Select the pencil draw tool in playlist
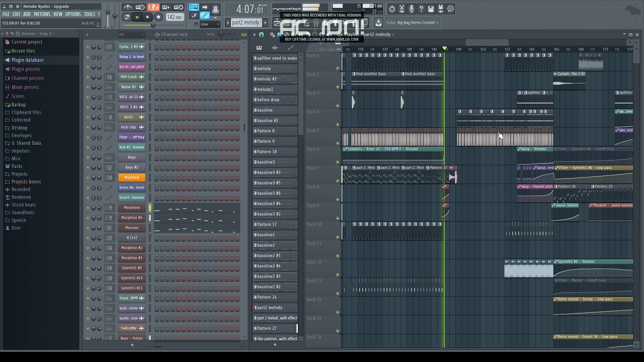Viewport: 644px width, 362px height. click(x=272, y=34)
